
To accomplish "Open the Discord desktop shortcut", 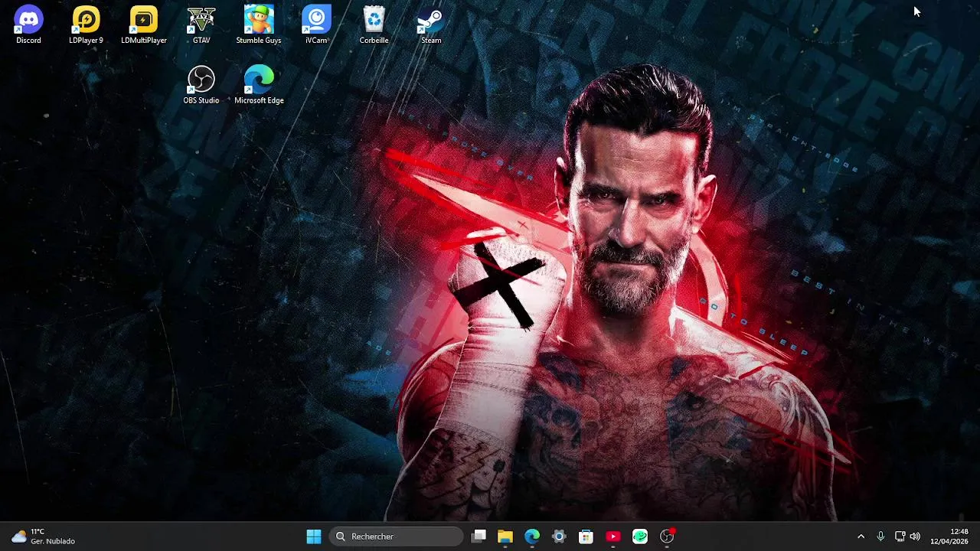I will 28,24.
